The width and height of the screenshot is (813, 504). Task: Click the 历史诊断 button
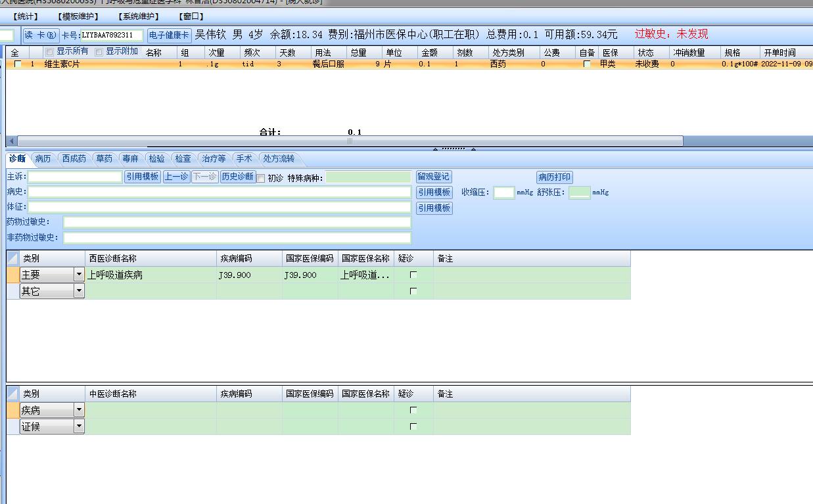click(237, 177)
